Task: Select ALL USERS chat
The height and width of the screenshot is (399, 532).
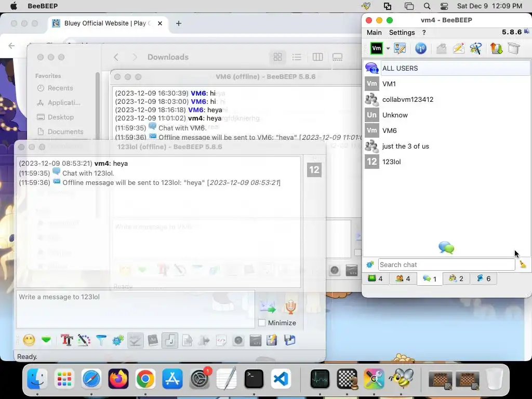Action: click(446, 68)
